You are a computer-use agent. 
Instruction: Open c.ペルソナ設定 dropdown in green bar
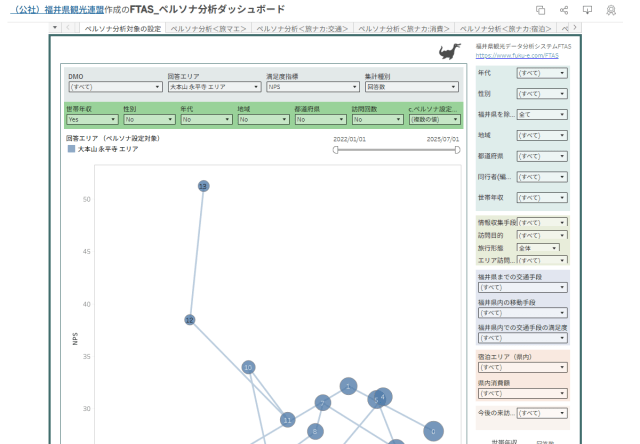pos(435,120)
